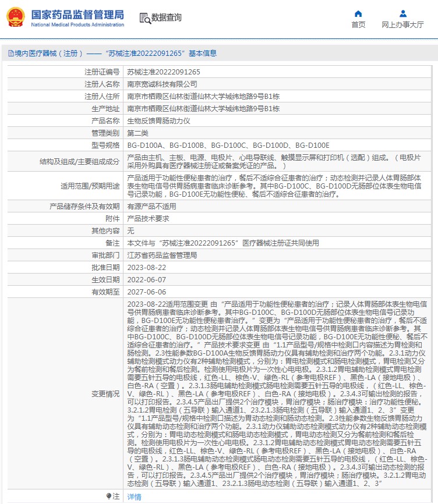
Task: Select 江苏省药品监督管理局 approval department
Action: point(162,255)
